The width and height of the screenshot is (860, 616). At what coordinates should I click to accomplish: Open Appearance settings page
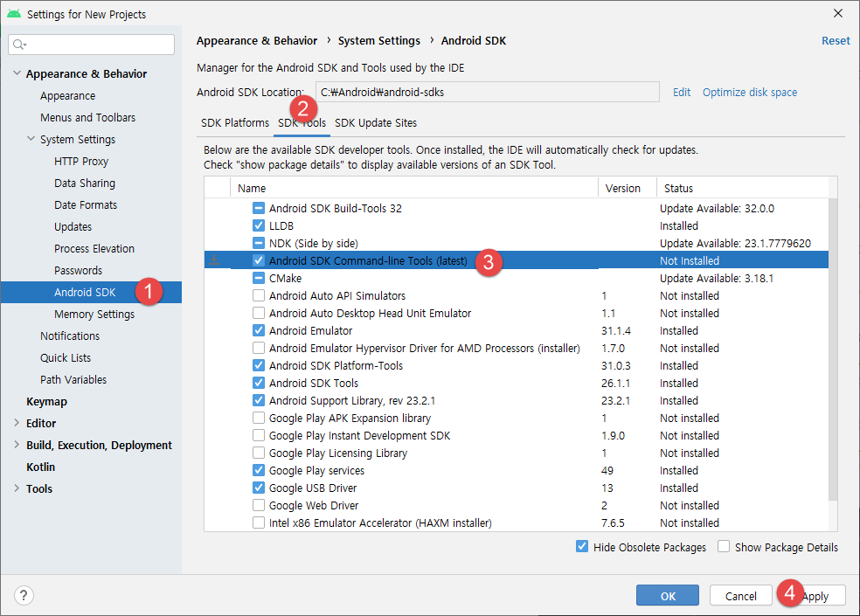67,95
